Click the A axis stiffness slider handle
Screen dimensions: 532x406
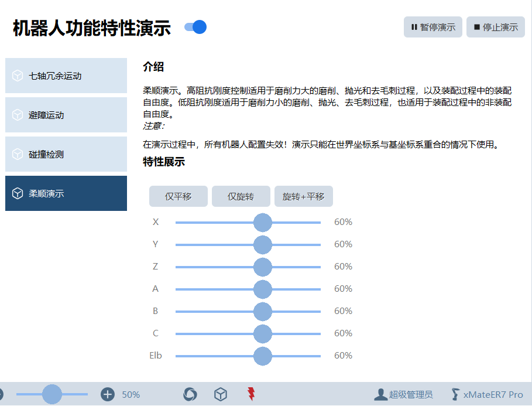[x=263, y=289]
